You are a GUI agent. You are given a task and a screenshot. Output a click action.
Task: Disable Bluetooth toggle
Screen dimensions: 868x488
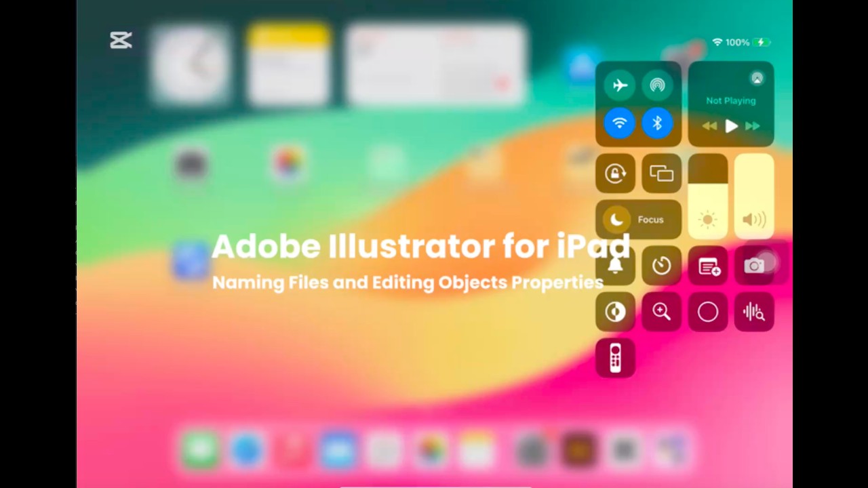point(657,123)
